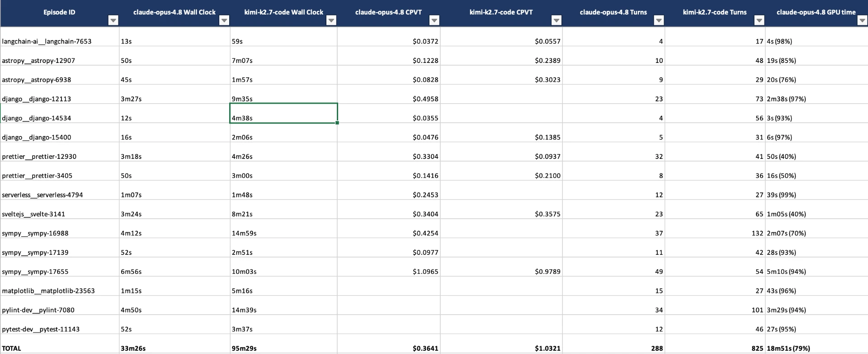
Task: Select the $0.3641 total CPVT cell
Action: (x=389, y=344)
